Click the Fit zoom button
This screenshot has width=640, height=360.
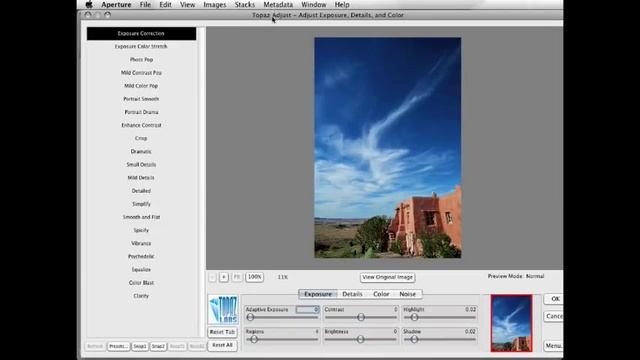pyautogui.click(x=237, y=277)
